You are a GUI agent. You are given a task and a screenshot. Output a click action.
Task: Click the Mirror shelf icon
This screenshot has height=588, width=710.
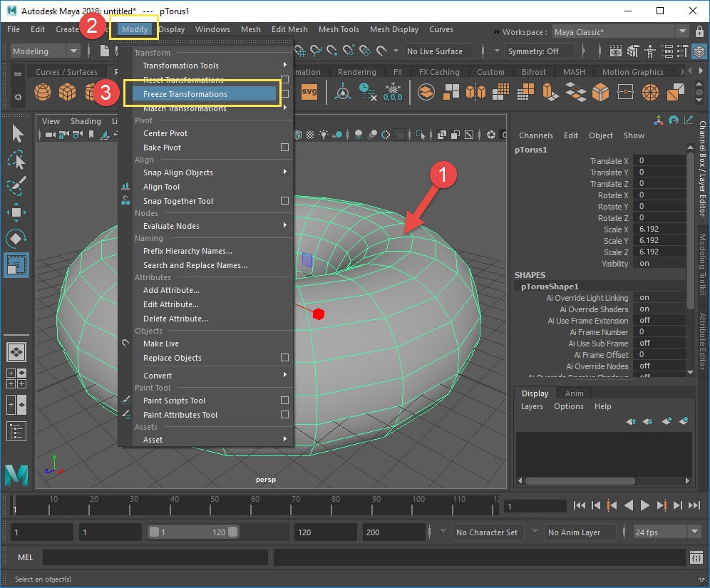click(475, 93)
